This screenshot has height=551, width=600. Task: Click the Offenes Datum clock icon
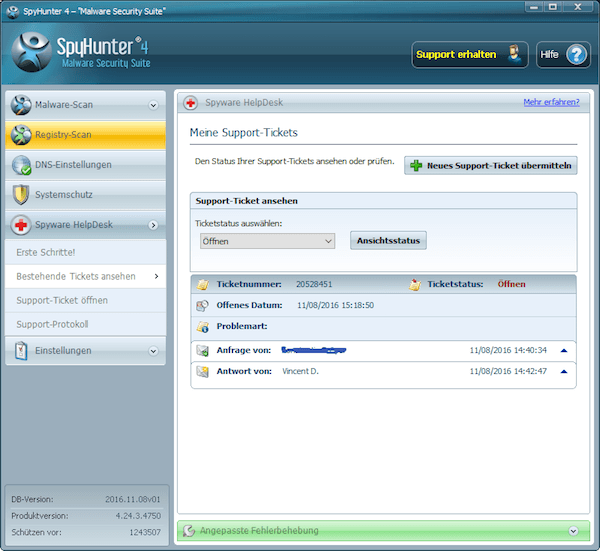coord(202,305)
